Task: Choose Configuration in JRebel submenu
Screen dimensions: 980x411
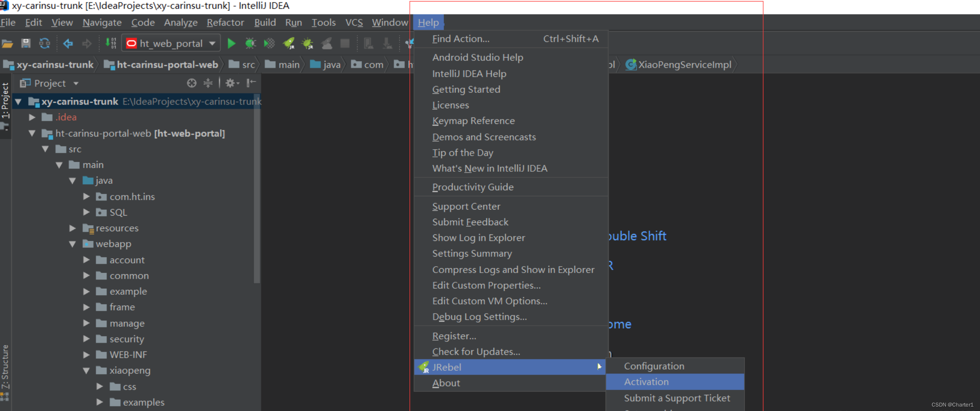Action: click(x=675, y=366)
